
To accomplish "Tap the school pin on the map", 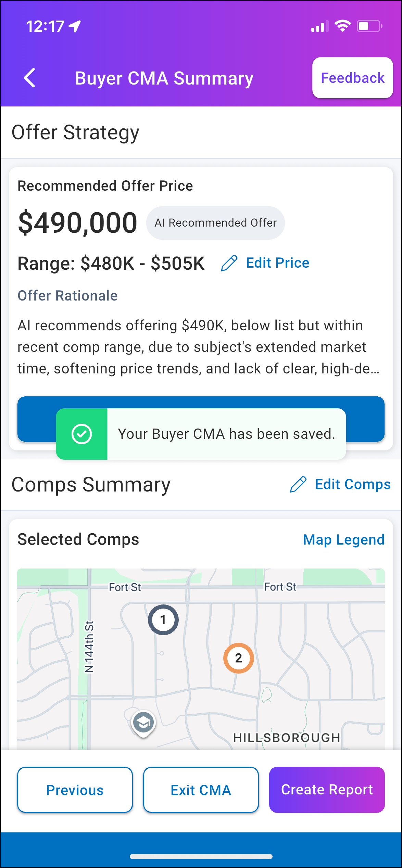I will [143, 722].
